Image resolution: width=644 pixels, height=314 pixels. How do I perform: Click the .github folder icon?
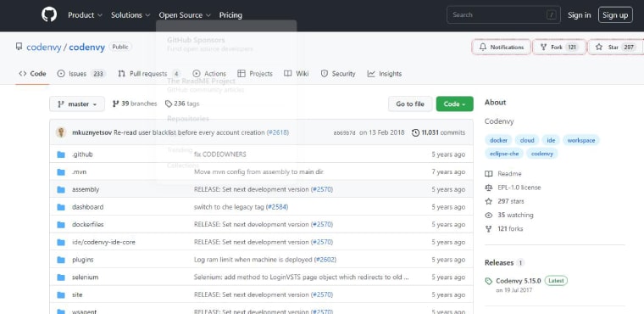61,154
